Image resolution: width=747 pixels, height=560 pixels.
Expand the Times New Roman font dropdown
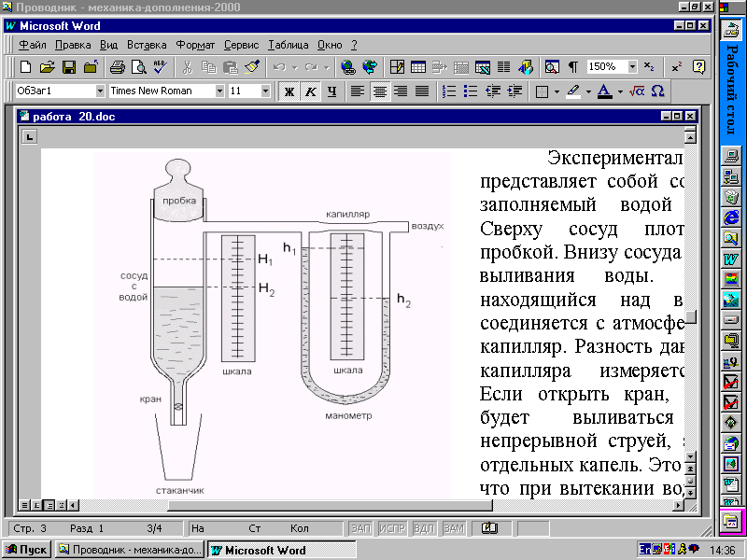tap(220, 91)
